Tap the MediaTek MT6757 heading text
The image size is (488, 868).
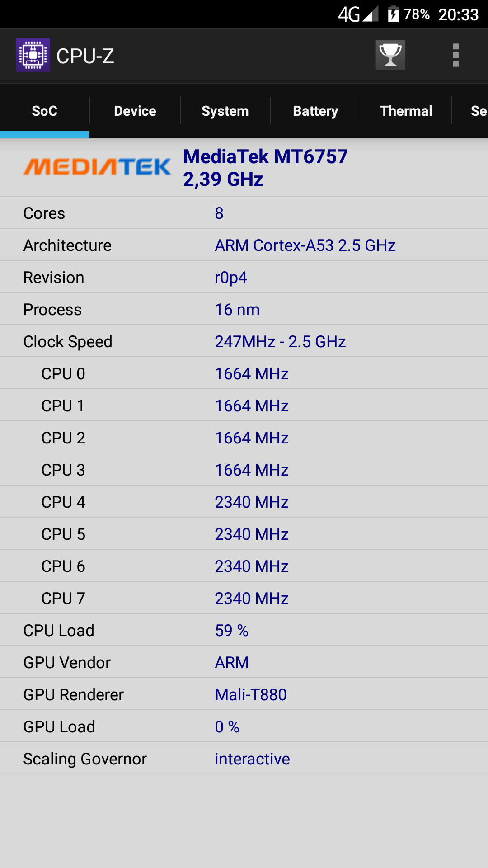coord(265,157)
